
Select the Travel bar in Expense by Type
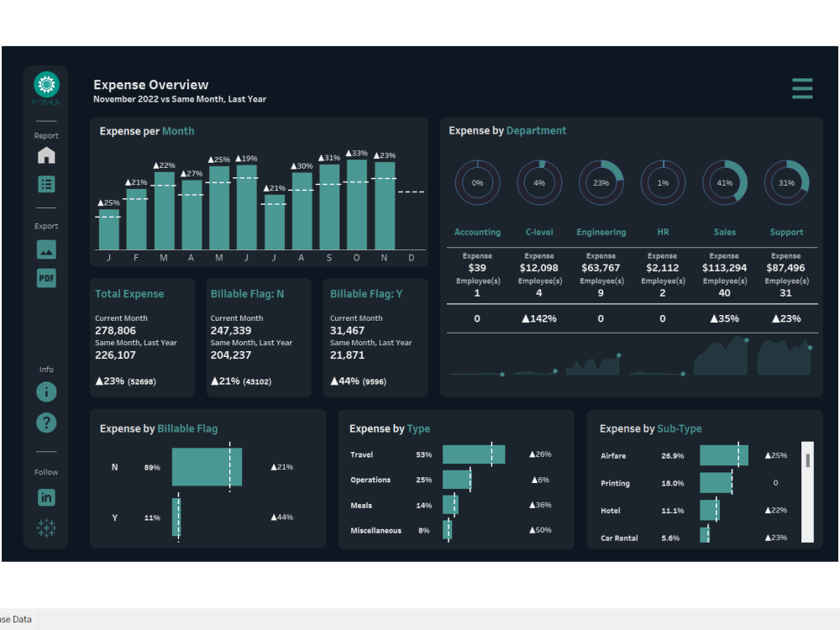(x=473, y=454)
